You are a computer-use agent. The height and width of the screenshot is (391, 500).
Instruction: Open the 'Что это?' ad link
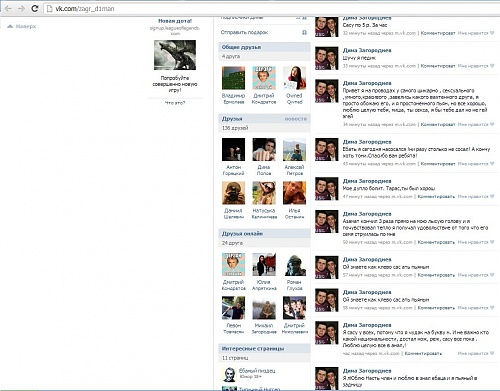pos(175,103)
